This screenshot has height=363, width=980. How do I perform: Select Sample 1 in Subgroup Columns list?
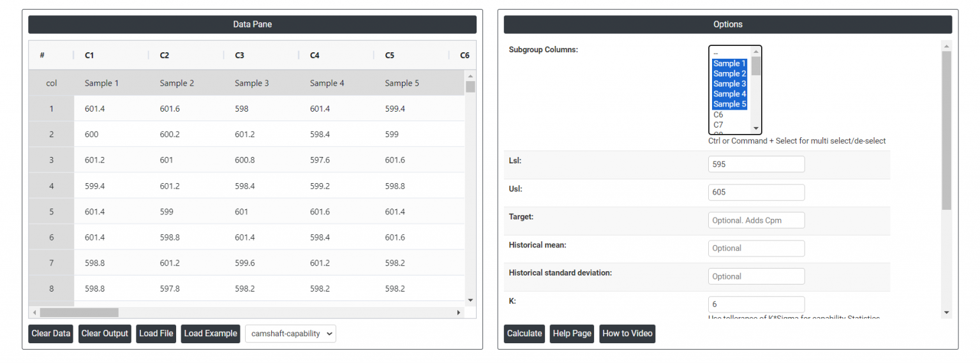click(x=729, y=64)
